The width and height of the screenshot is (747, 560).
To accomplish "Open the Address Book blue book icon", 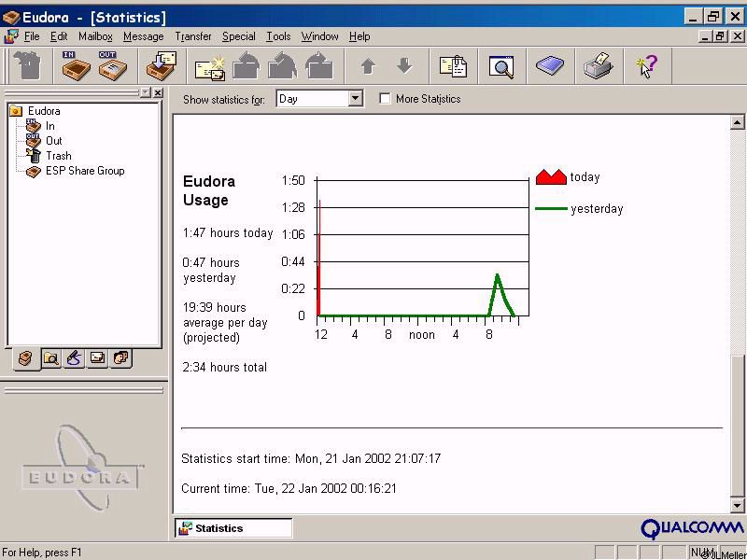I will pyautogui.click(x=550, y=65).
